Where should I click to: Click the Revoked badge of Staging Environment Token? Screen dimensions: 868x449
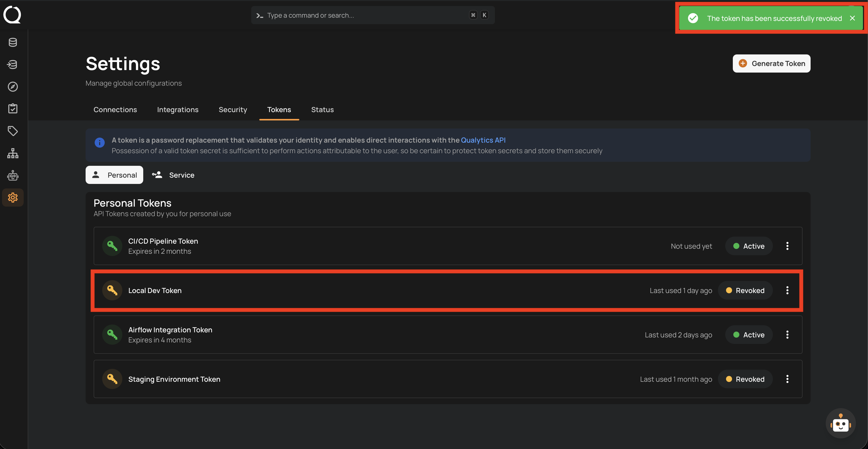click(x=745, y=379)
